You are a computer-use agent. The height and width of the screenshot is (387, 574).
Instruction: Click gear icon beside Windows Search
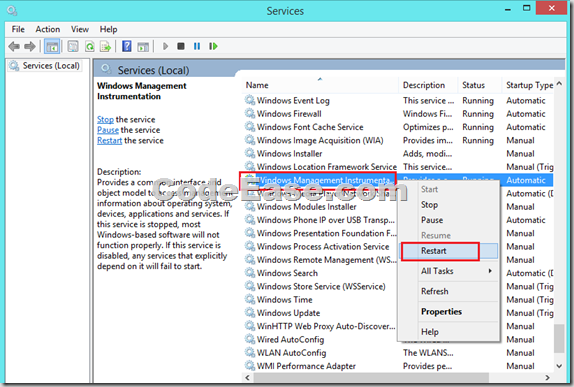coord(250,272)
